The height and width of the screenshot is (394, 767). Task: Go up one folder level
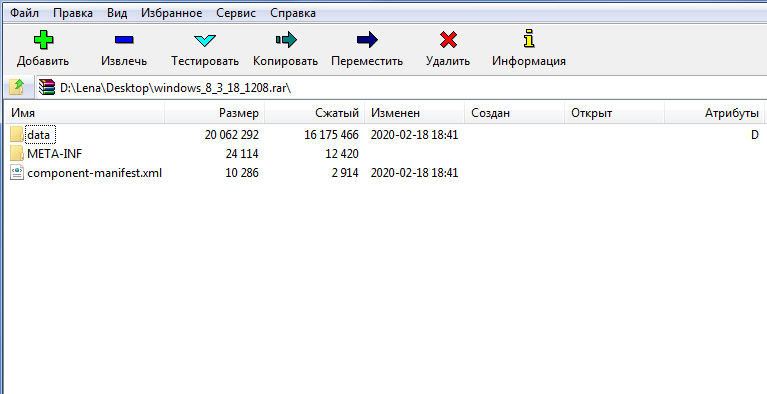pyautogui.click(x=17, y=88)
